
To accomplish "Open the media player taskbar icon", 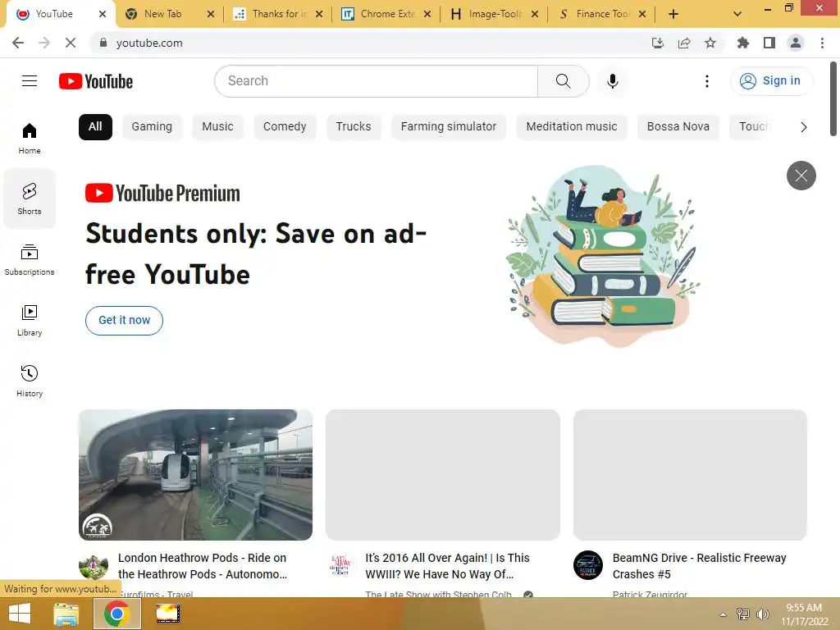I will click(167, 614).
